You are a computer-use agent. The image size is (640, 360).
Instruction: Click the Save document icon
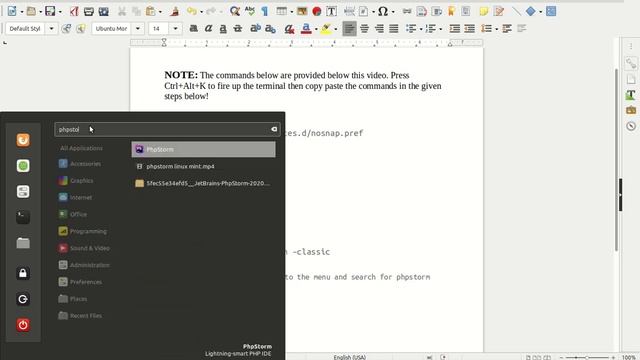(x=50, y=11)
